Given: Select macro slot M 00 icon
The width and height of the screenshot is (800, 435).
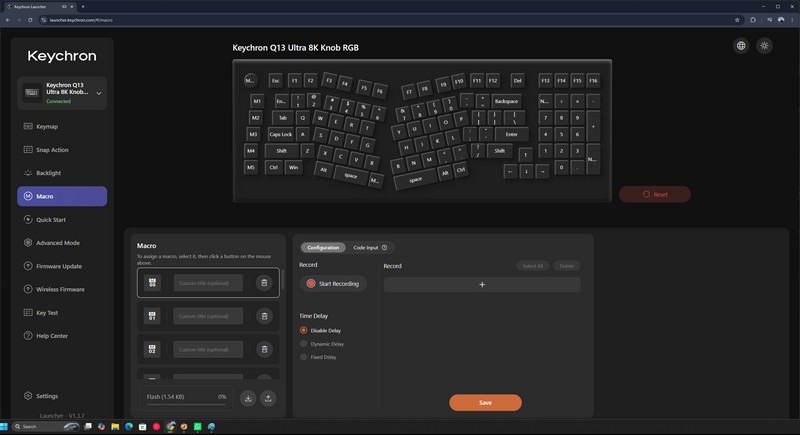Looking at the screenshot, I should 152,283.
